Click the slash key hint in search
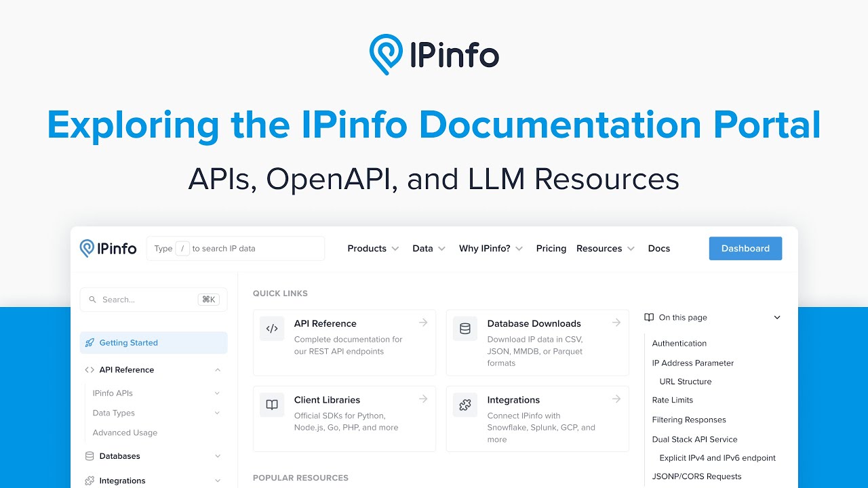868x488 pixels. pyautogui.click(x=182, y=249)
